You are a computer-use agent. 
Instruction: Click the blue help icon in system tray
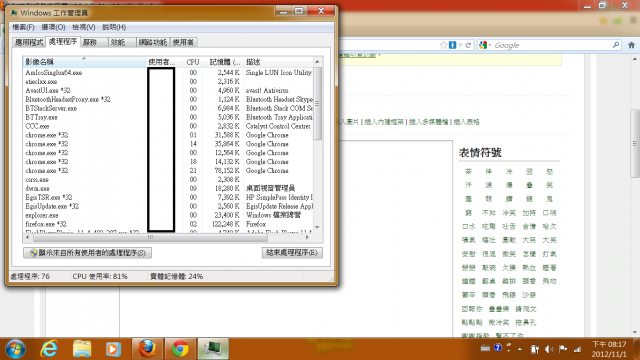point(498,348)
